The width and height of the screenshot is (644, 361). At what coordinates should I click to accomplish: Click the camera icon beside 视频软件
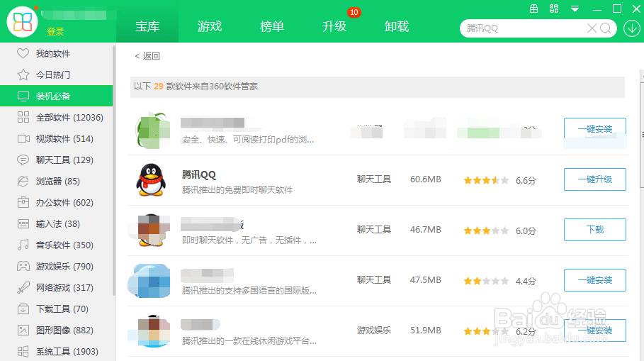[x=23, y=138]
